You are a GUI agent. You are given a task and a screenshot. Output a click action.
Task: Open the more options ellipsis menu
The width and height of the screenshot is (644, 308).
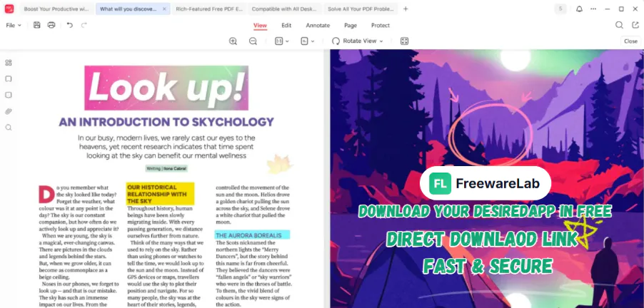pyautogui.click(x=593, y=9)
